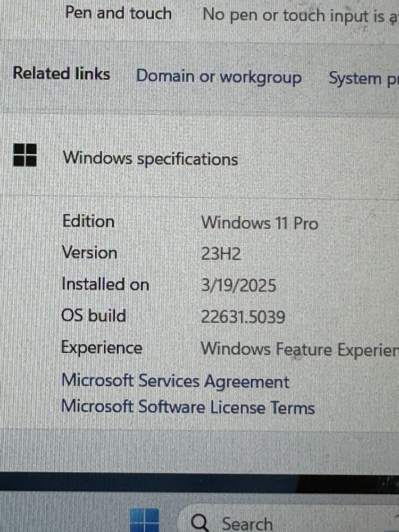Click the magnifier icon in taskbar search
The height and width of the screenshot is (532, 399).
tap(200, 522)
